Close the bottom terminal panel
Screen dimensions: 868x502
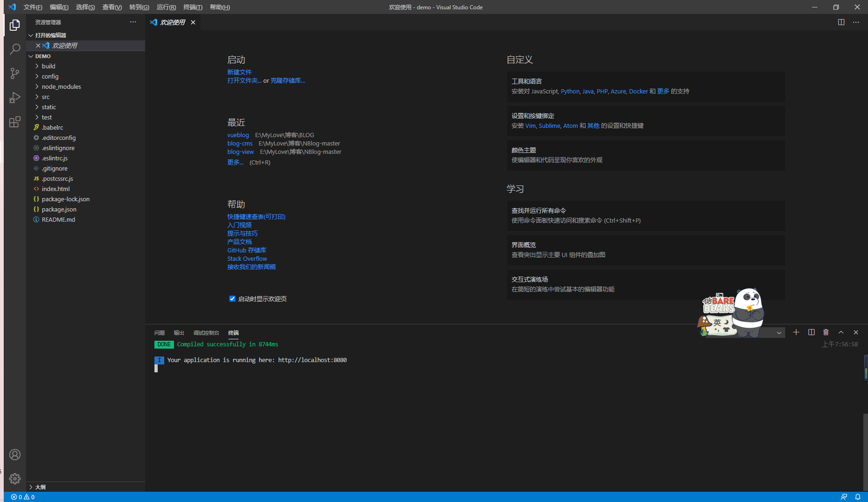(x=856, y=332)
